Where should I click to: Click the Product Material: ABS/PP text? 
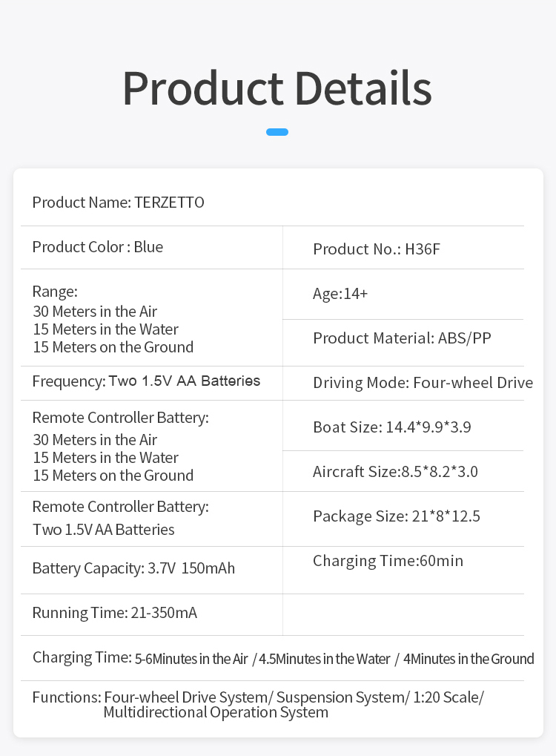tap(402, 338)
